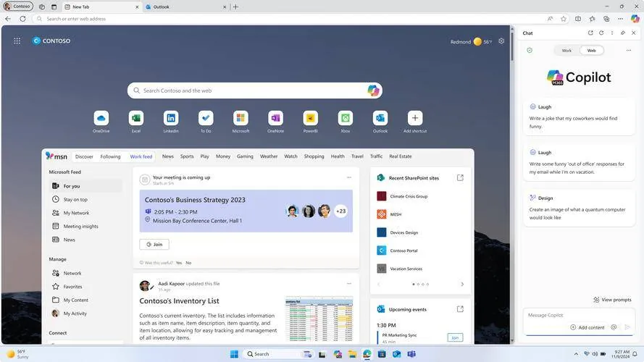The width and height of the screenshot is (644, 362).
Task: Click View prompts in Copilot
Action: 612,300
